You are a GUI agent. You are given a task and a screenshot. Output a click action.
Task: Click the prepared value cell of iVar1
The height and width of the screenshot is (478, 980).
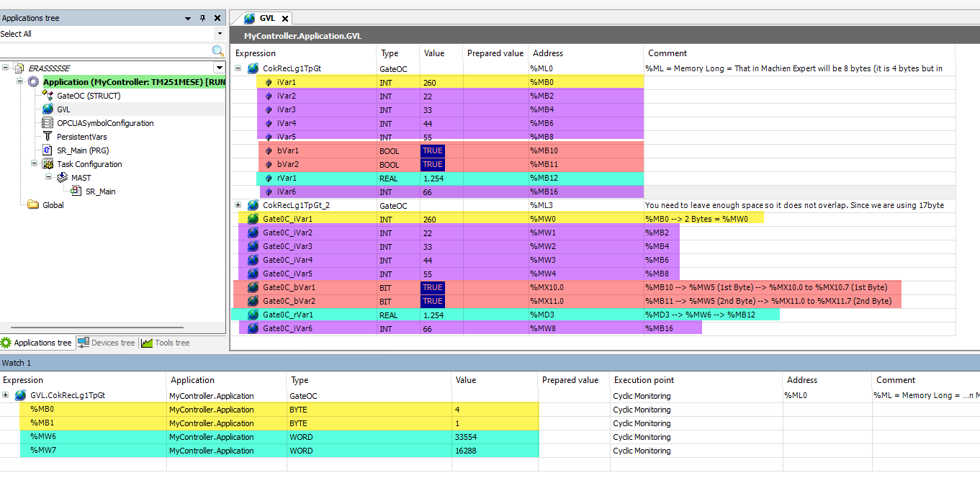click(495, 82)
